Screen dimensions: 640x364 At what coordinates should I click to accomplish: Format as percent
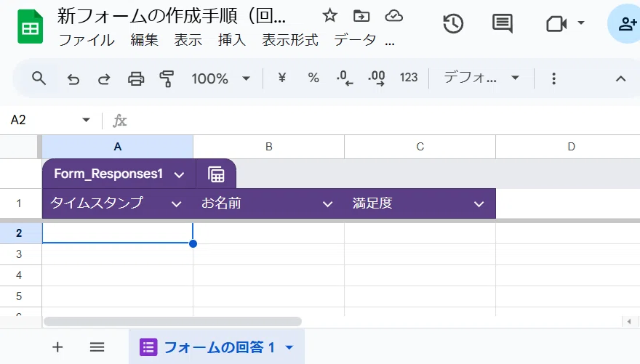313,78
